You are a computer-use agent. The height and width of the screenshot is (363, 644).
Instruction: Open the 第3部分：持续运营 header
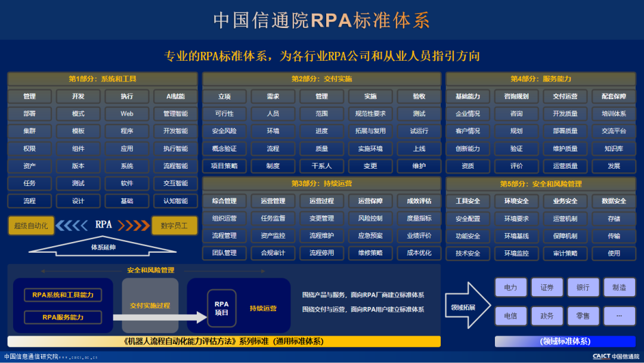321,184
